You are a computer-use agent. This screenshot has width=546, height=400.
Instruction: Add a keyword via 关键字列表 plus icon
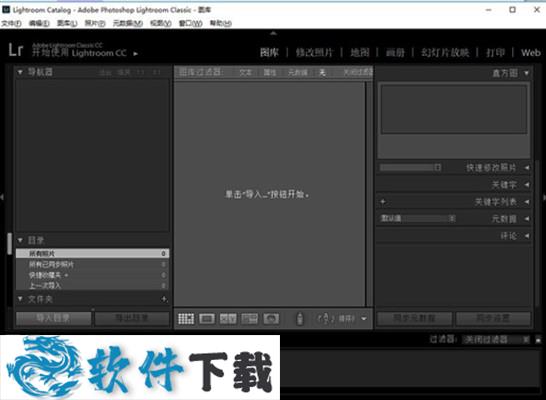(383, 202)
